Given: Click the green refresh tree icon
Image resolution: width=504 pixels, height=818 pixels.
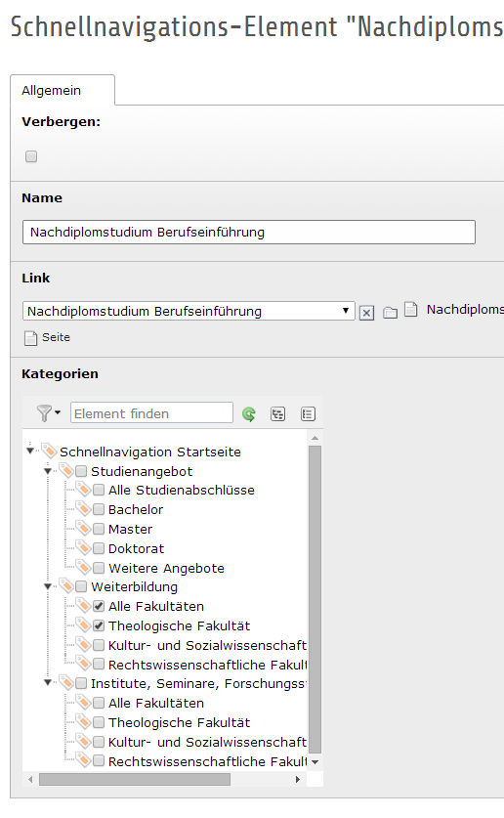Looking at the screenshot, I should coord(249,414).
